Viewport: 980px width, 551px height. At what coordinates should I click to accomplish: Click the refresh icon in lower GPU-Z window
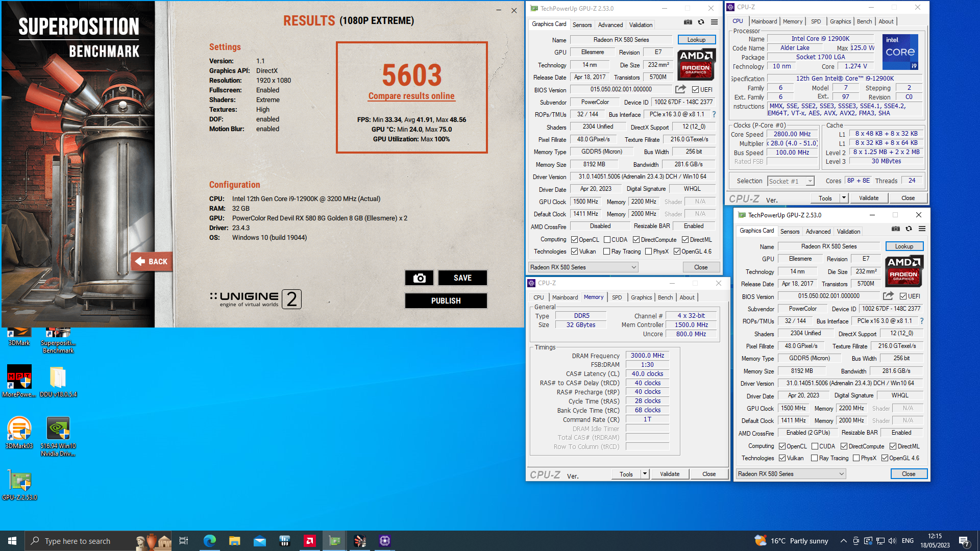(x=909, y=229)
